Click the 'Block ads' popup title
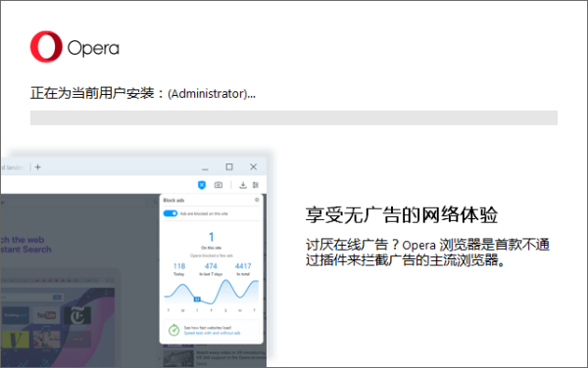 point(173,201)
